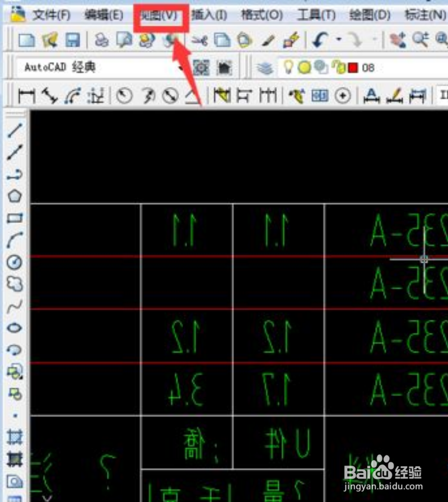Viewport: 448px width, 502px height.
Task: Select the Linear dimension tool
Action: 27,96
